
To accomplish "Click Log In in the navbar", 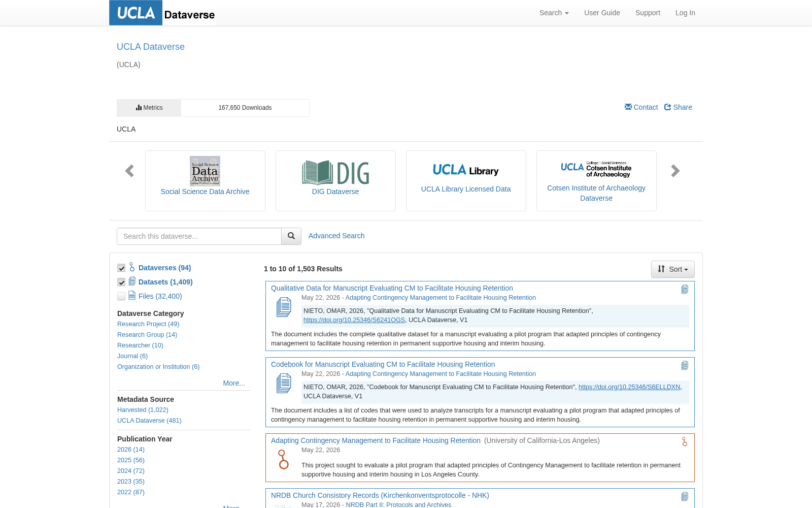I will [x=685, y=13].
